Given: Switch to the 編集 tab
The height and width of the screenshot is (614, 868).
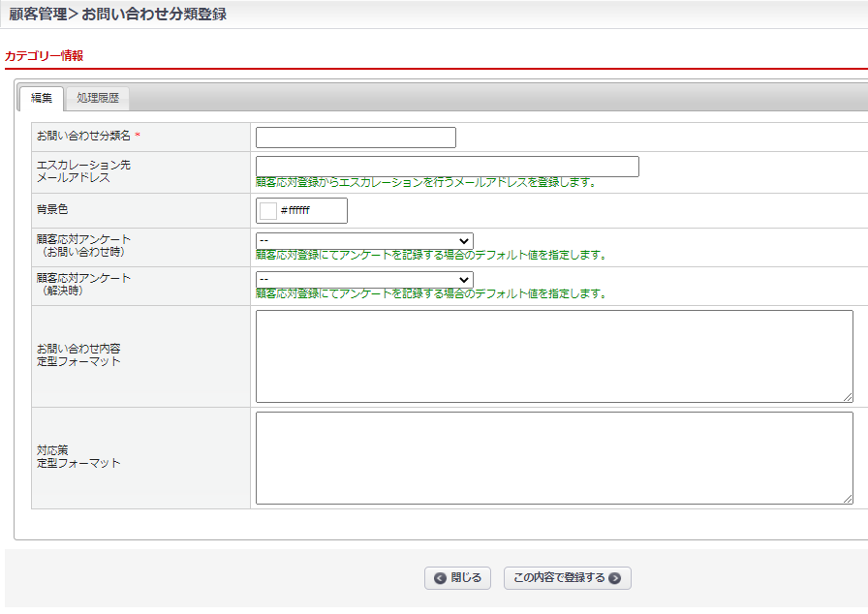Looking at the screenshot, I should point(41,98).
